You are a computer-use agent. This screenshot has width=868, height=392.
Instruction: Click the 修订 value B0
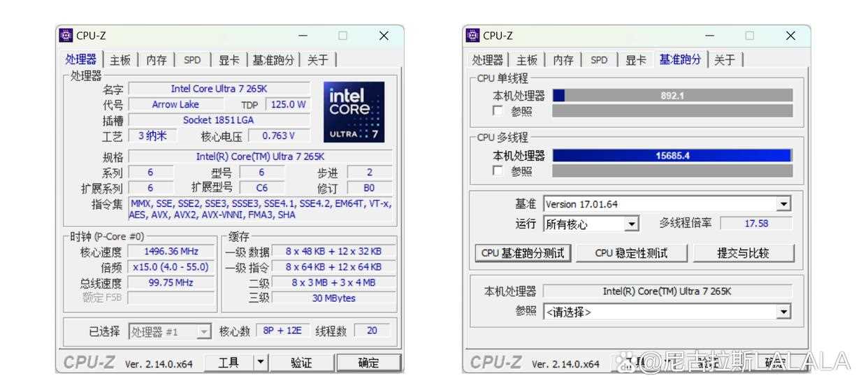pos(369,188)
